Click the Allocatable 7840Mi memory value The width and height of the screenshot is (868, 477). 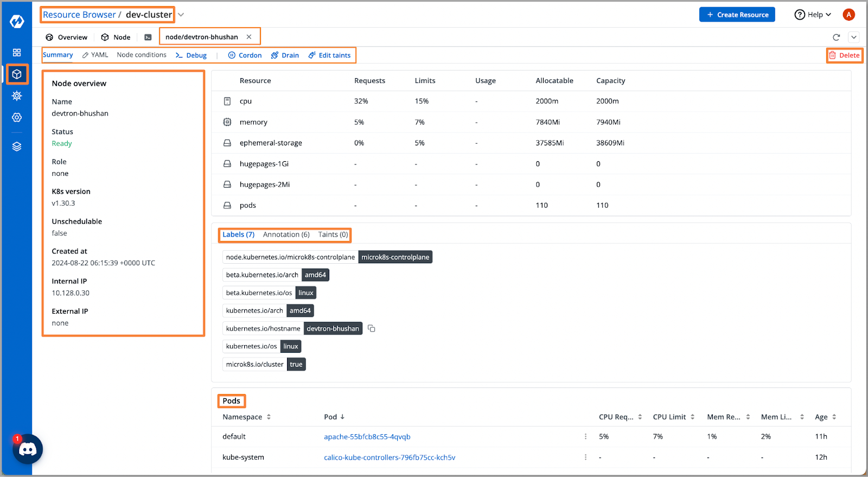pyautogui.click(x=548, y=122)
